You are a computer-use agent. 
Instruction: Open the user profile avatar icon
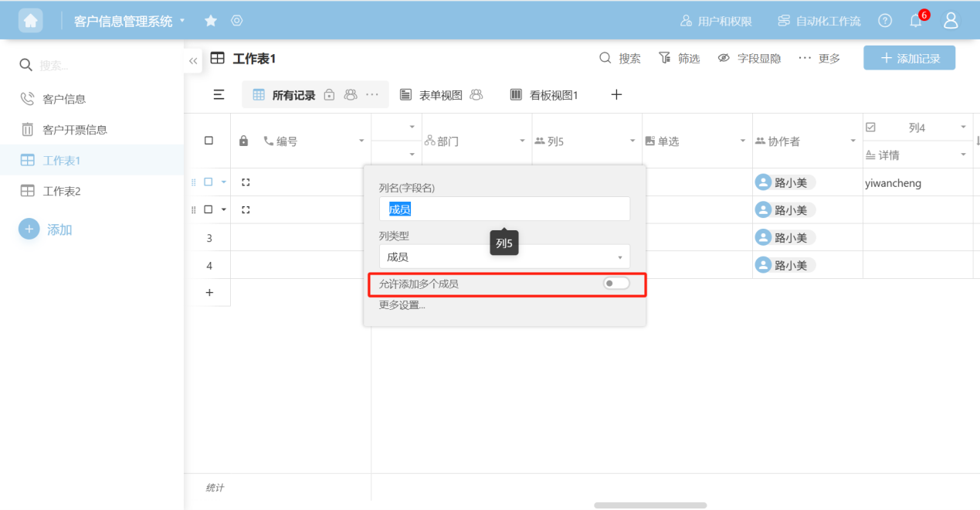[x=951, y=21]
